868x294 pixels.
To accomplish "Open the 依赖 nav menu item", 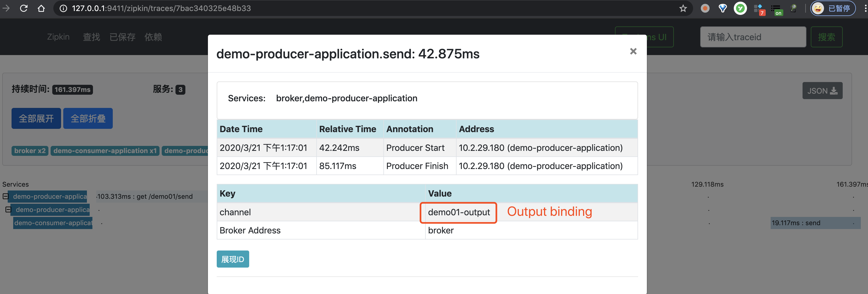I will pos(153,37).
